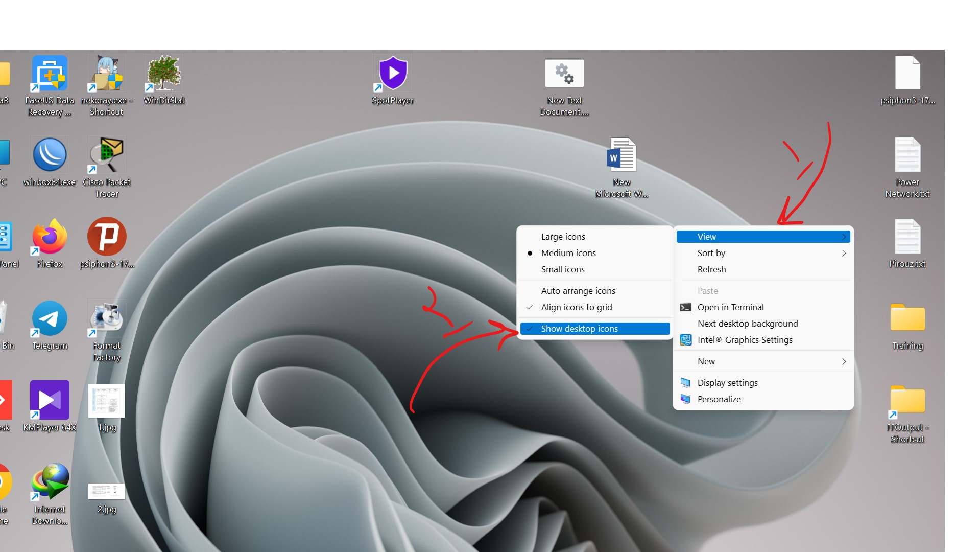Viewport: 980px width, 552px height.
Task: Click the 'Power Network.txt' file name
Action: [907, 188]
